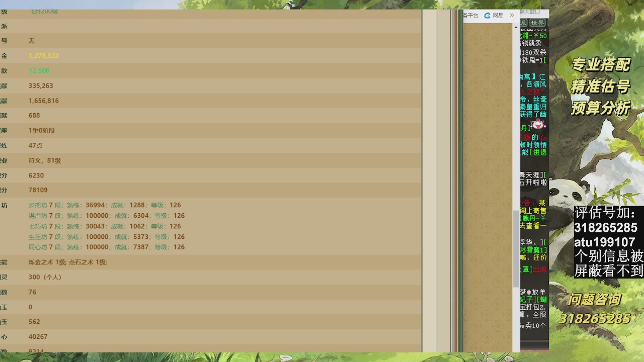Image resolution: width=644 pixels, height=362 pixels.
Task: Switch to the 世界 chat channel tab
Action: (x=537, y=23)
